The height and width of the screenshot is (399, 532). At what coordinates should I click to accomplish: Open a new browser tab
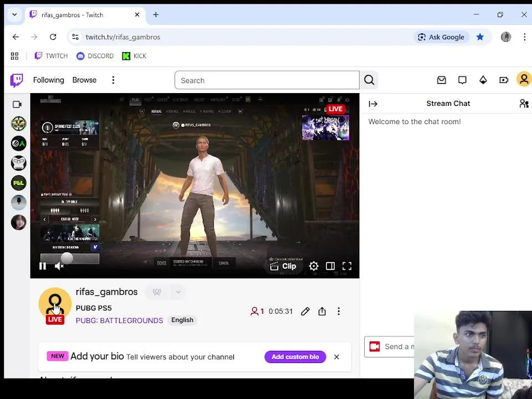[x=156, y=14]
